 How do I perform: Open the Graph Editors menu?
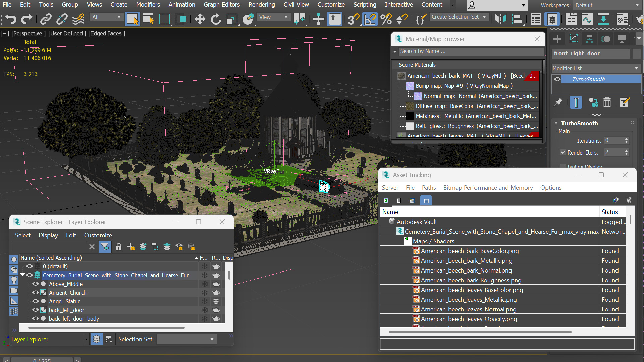[x=222, y=5]
